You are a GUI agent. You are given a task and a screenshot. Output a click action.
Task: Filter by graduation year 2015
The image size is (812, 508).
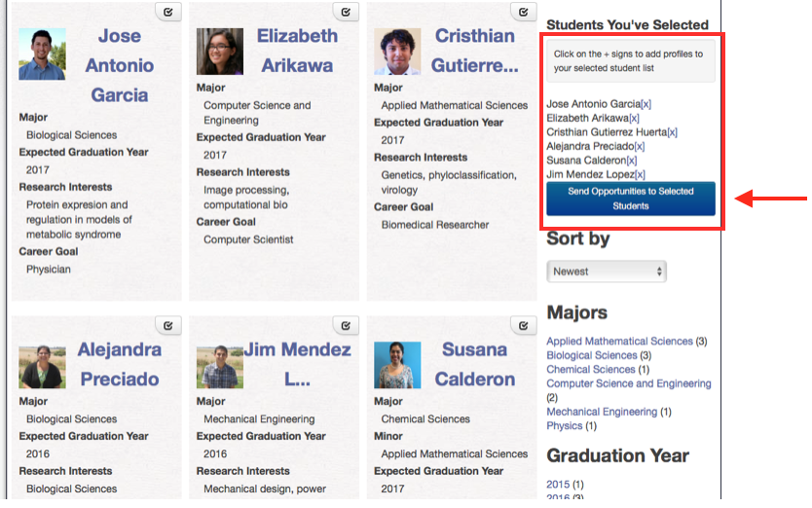pyautogui.click(x=558, y=484)
